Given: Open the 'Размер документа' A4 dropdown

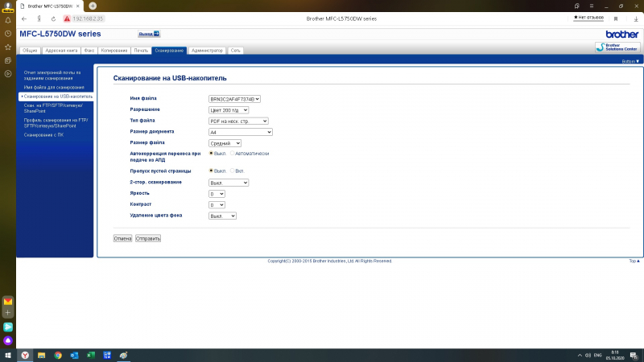Looking at the screenshot, I should (241, 131).
